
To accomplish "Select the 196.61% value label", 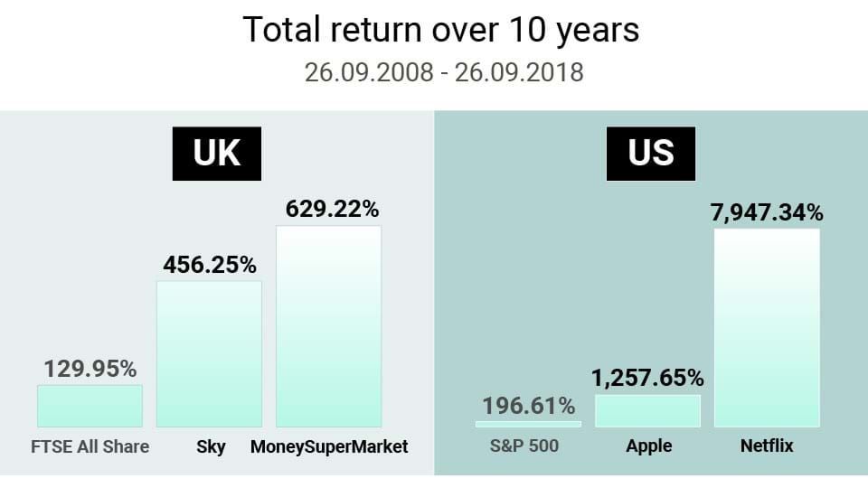I will click(529, 406).
